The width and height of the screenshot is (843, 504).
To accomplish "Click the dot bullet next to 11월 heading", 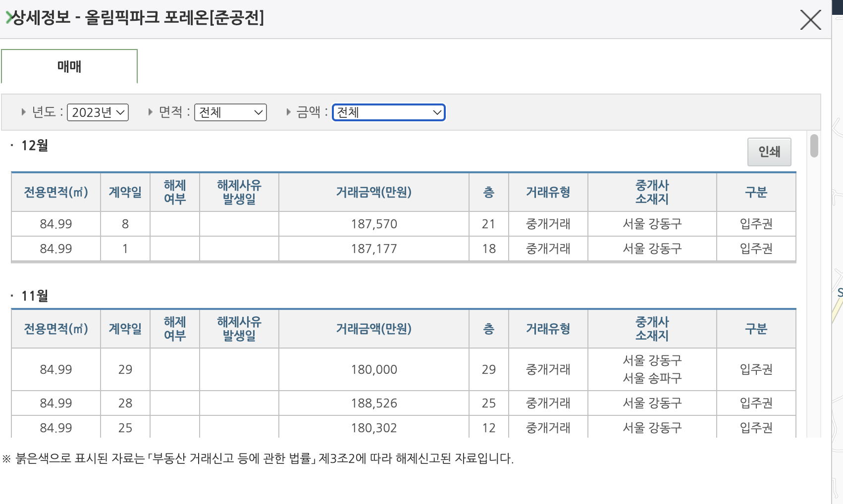I will 12,296.
